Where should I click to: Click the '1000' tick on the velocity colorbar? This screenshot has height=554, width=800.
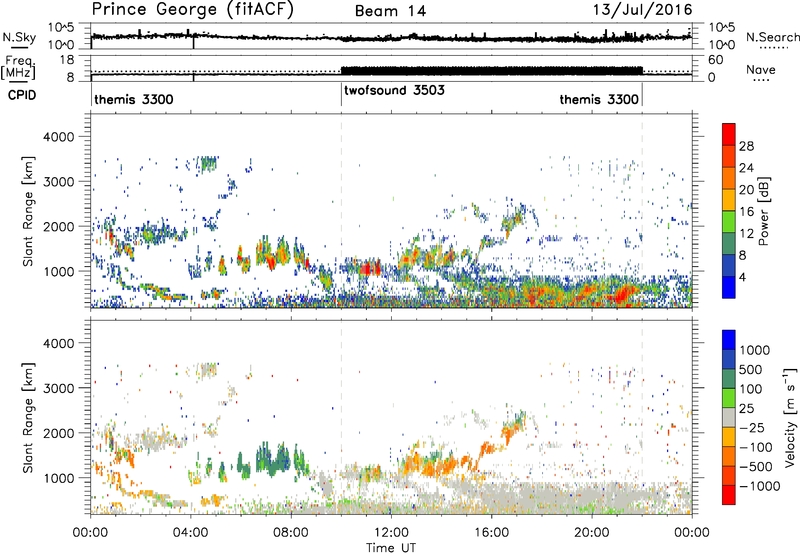pos(754,350)
